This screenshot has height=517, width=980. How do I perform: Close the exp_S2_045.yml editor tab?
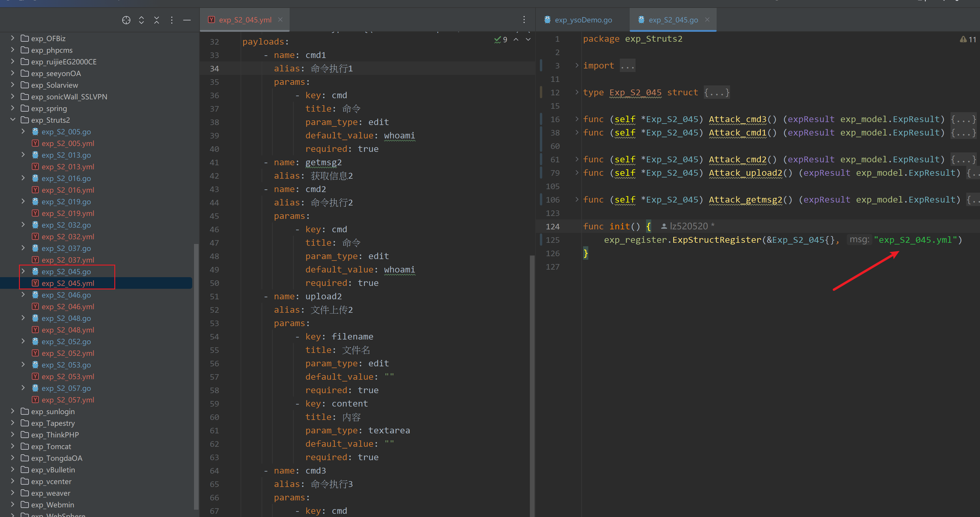point(280,20)
